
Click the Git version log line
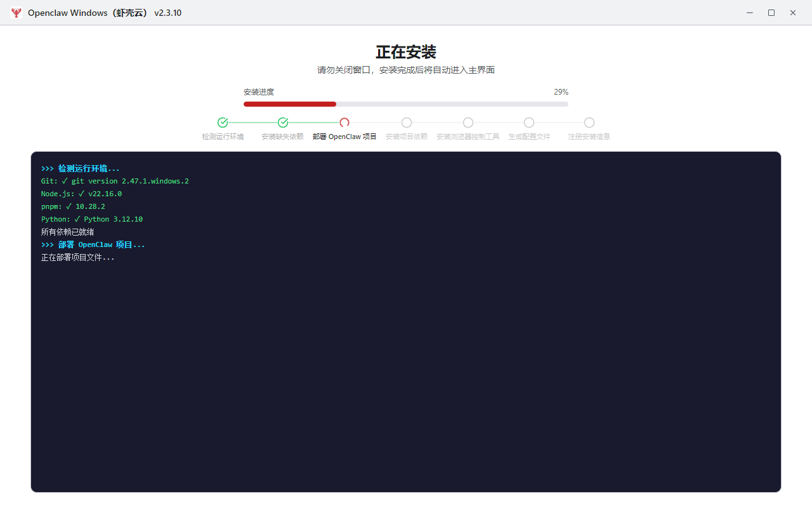click(x=115, y=181)
